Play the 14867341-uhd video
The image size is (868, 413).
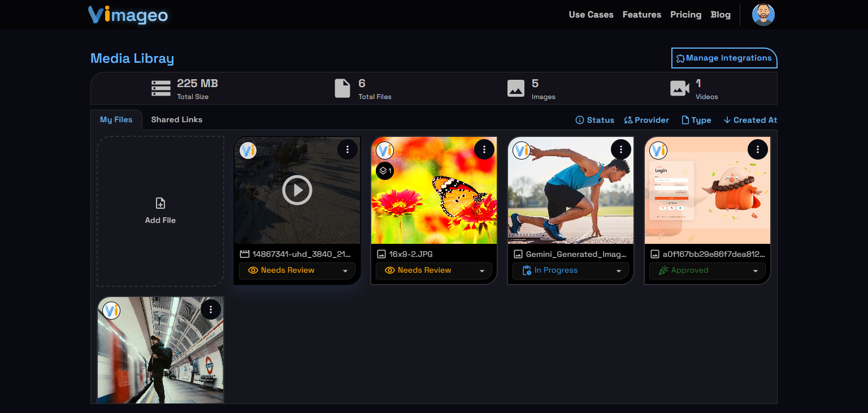[297, 190]
